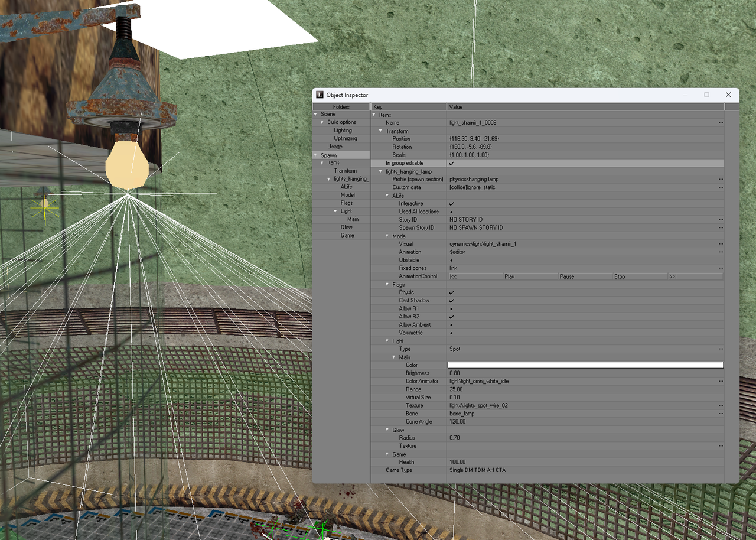Open ellipsis for lights_spot_wire_02 Texture row
This screenshot has height=540, width=756.
[x=721, y=406]
